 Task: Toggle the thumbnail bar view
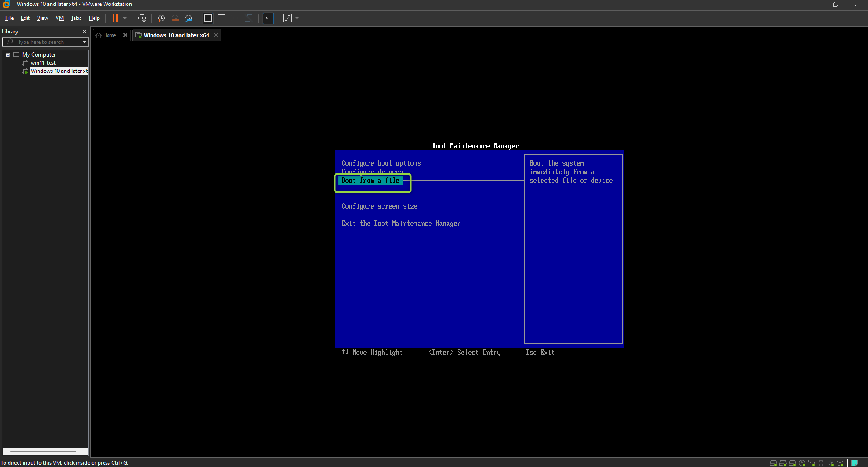pos(222,18)
